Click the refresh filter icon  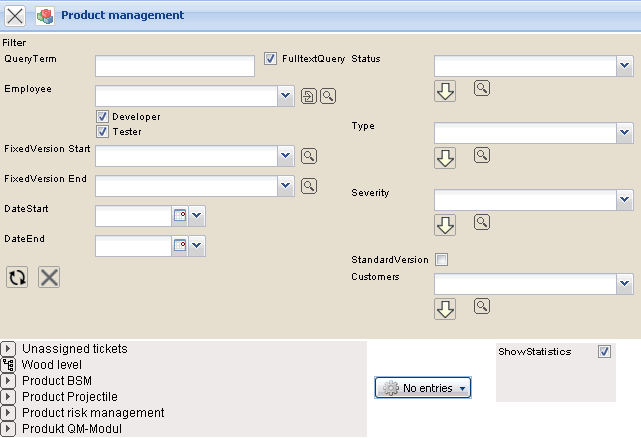pos(17,277)
